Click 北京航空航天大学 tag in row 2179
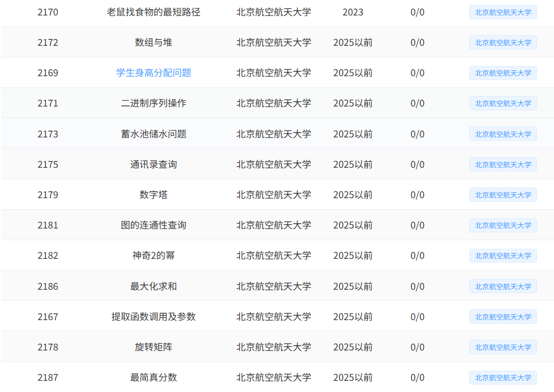The width and height of the screenshot is (554, 392). (503, 195)
